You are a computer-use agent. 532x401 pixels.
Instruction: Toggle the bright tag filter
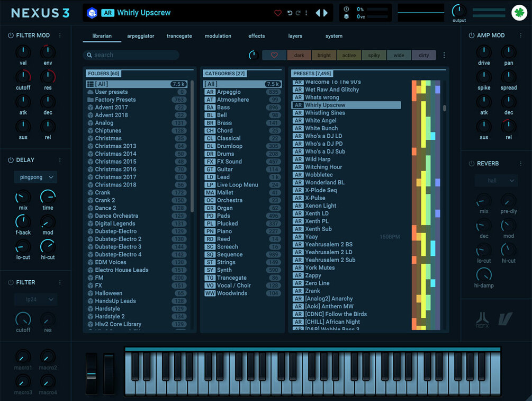[x=324, y=55]
